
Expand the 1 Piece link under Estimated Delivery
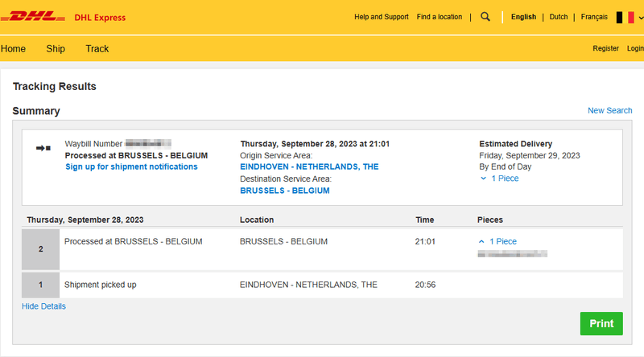pos(499,178)
